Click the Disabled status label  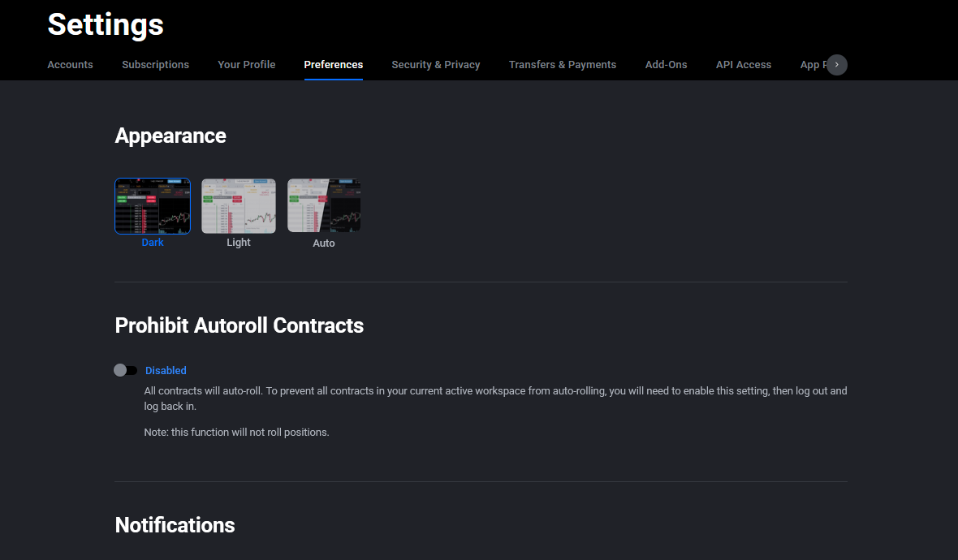pyautogui.click(x=166, y=371)
